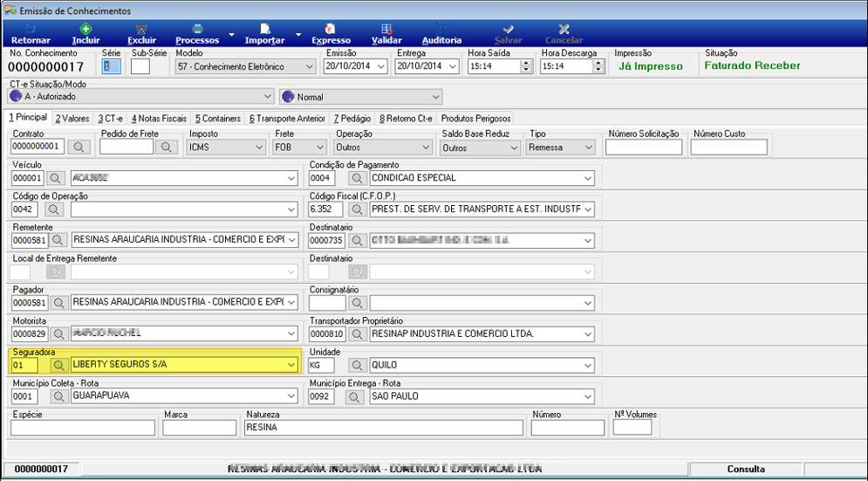Open the Processos toolbar button
Screen dimensions: 868x481
(x=197, y=34)
